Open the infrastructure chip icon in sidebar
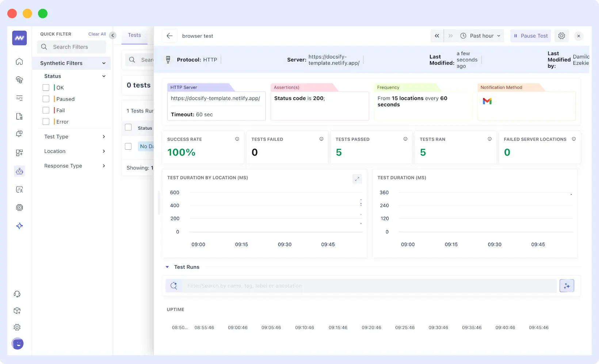The image size is (599, 364). (x=19, y=207)
